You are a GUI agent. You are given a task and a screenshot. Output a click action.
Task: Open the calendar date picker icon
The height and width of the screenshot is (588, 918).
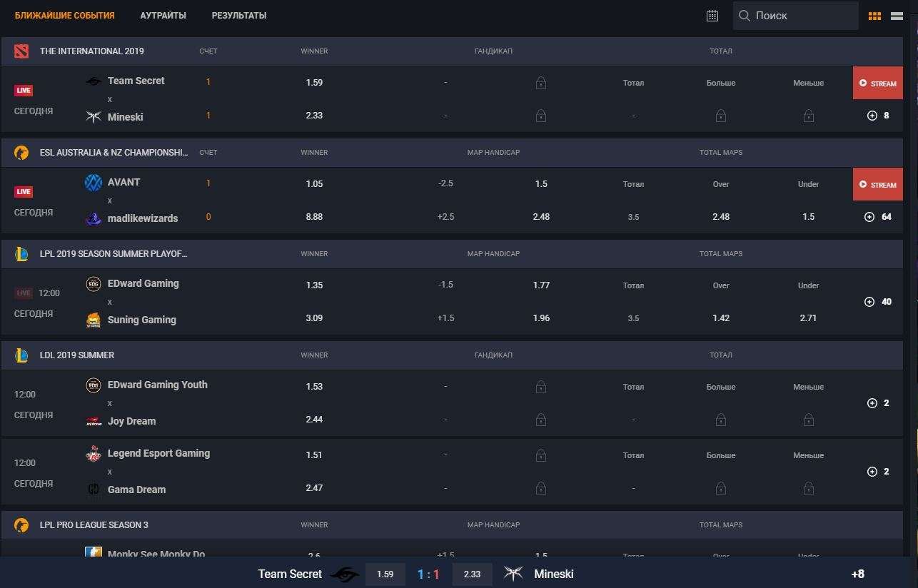(x=712, y=16)
